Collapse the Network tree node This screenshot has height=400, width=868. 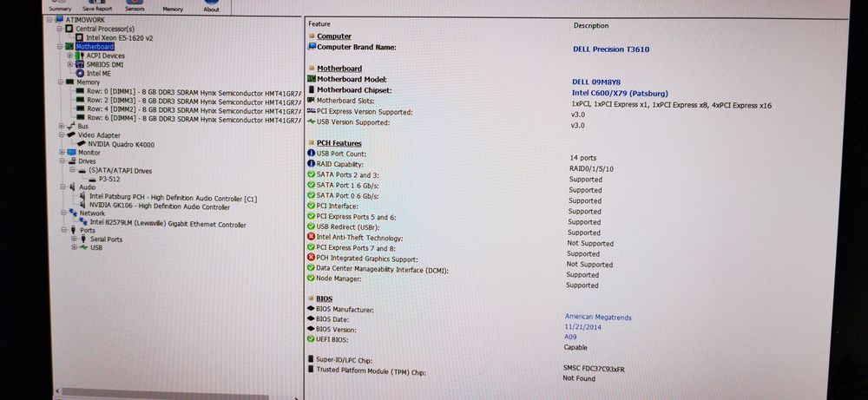[x=63, y=213]
